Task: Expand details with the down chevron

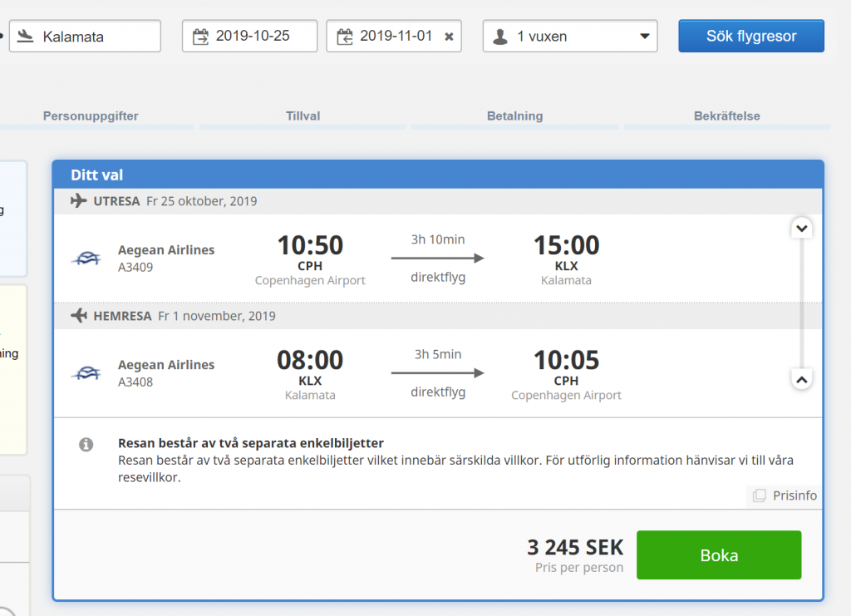Action: pos(802,229)
